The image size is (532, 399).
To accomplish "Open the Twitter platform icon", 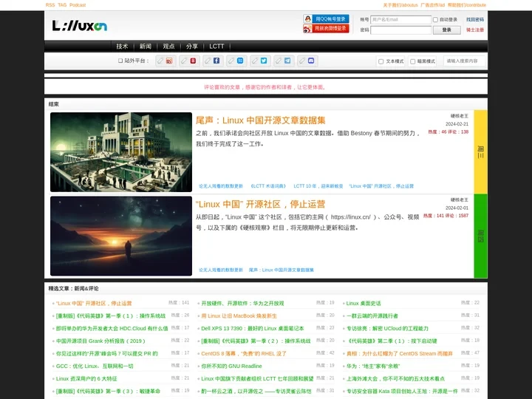I will point(264,61).
